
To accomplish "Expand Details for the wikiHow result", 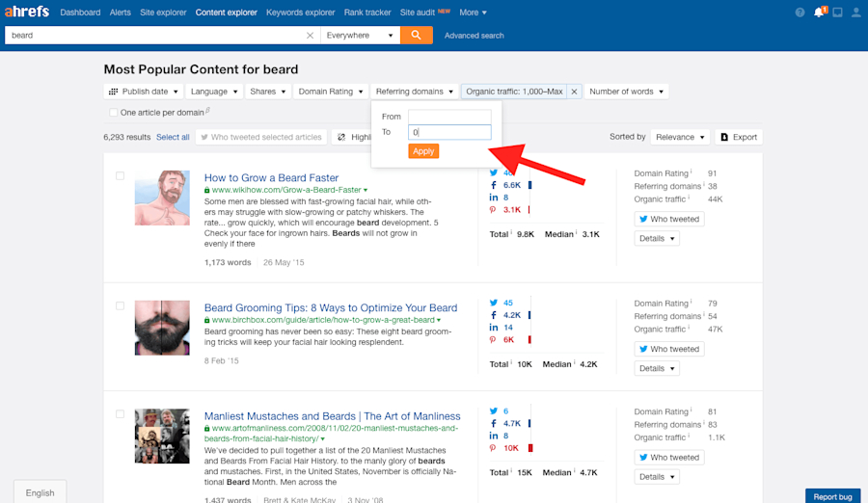I will (x=657, y=239).
